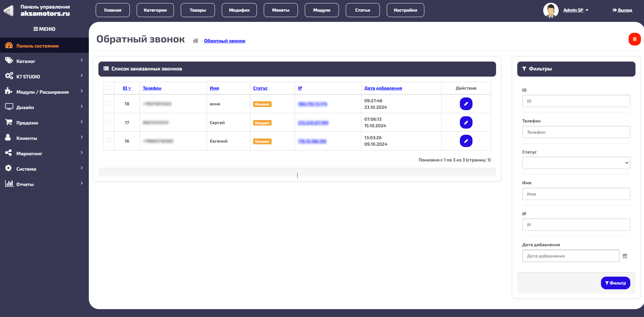Edit callback request from анна
Viewport: 644px width, 317px height.
point(466,104)
